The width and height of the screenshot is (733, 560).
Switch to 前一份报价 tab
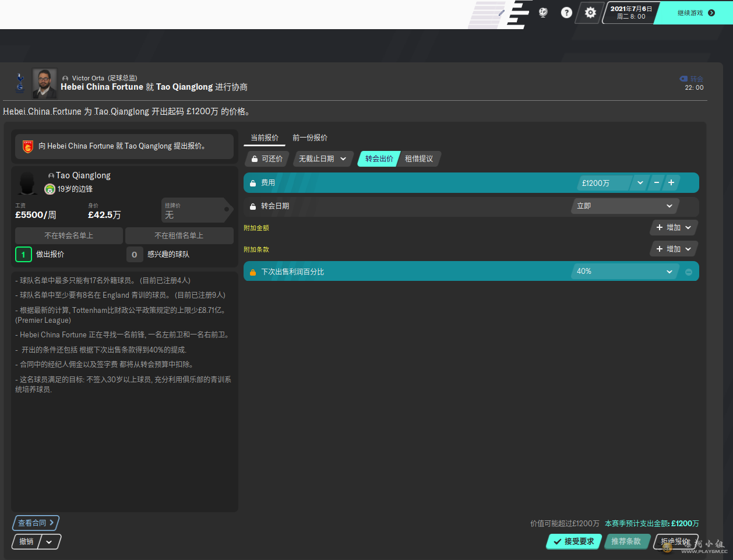pyautogui.click(x=310, y=138)
